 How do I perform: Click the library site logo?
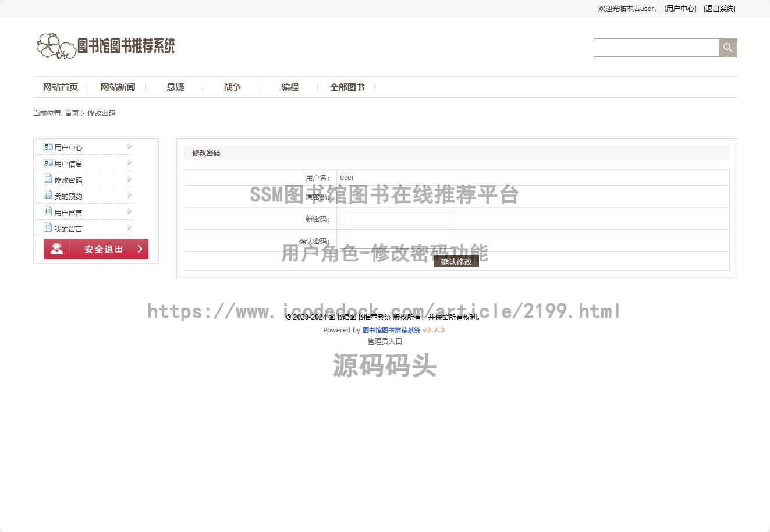[x=105, y=46]
